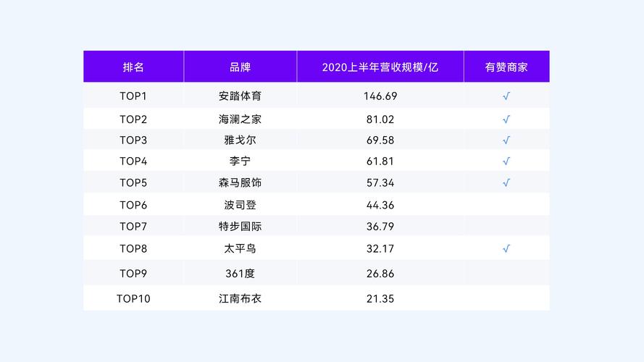Select the TOP3 rank cell
Image resolution: width=644 pixels, height=362 pixels.
tap(133, 140)
